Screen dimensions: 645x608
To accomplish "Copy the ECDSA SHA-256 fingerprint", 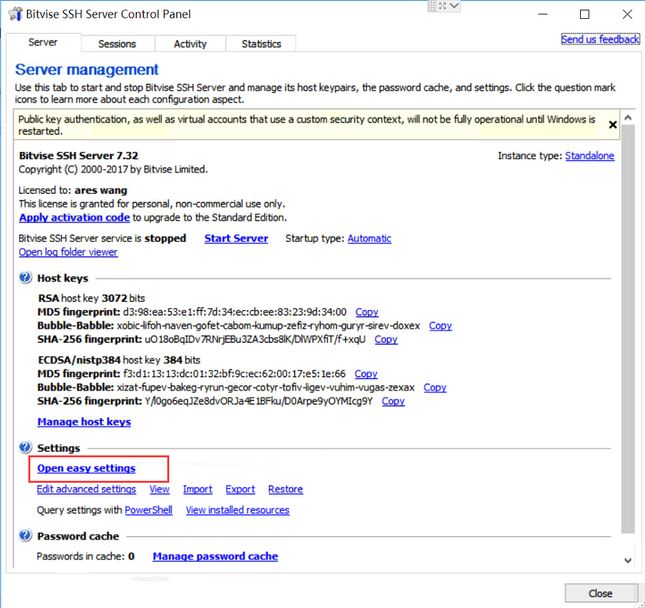I will click(x=393, y=401).
